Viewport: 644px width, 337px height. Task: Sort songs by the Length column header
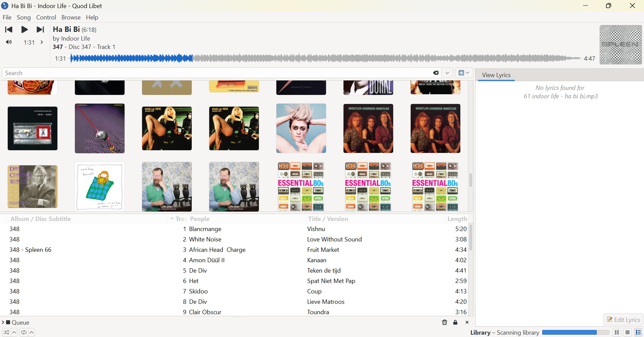point(457,219)
